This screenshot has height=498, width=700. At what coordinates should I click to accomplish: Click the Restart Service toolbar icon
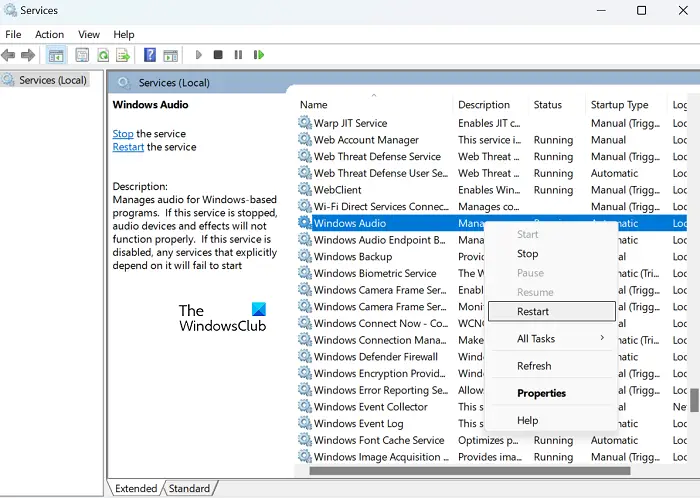pyautogui.click(x=259, y=55)
